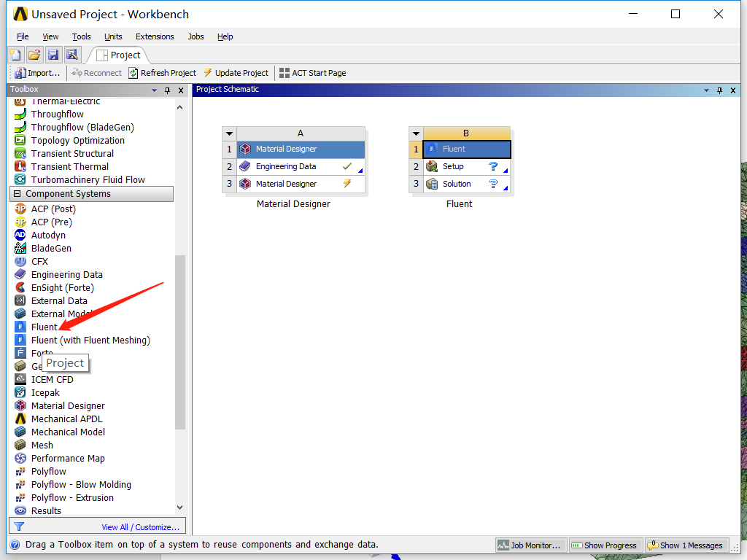Screen dimensions: 747x560
Task: Select the Icepak component
Action: coord(45,393)
